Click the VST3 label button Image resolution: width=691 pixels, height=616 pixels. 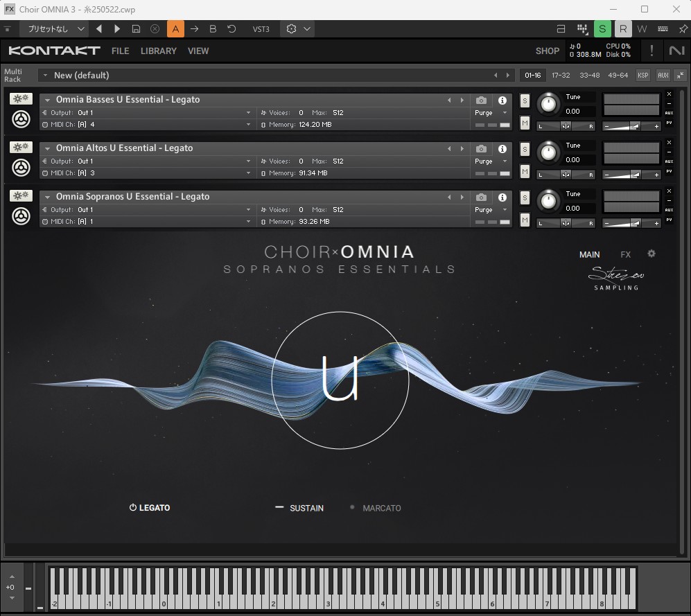point(261,29)
